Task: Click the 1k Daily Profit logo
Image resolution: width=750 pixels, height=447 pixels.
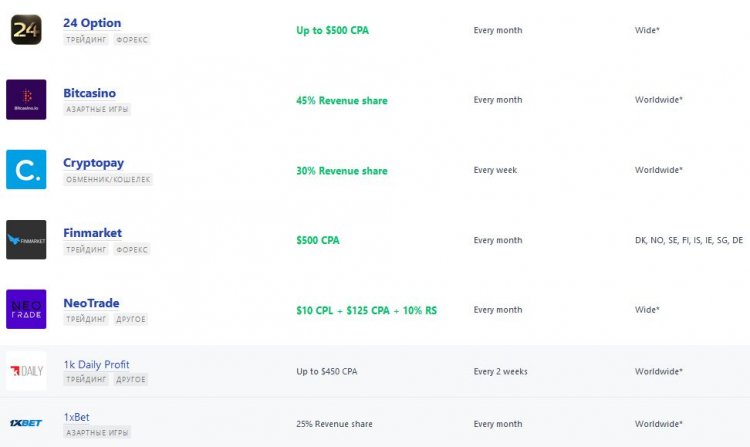Action: 26,371
